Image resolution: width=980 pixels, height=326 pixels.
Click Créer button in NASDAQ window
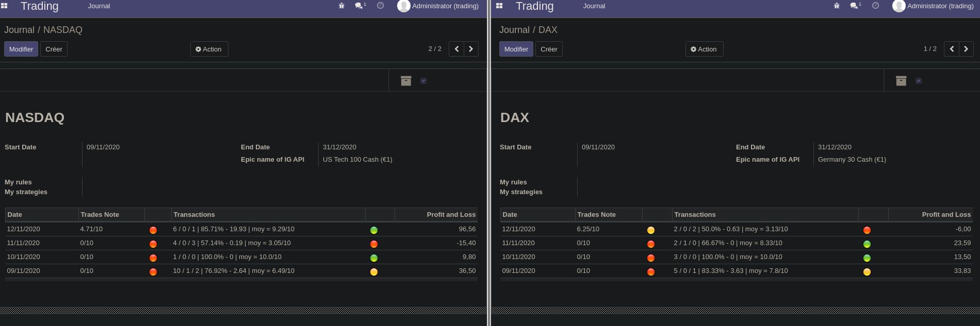point(54,49)
